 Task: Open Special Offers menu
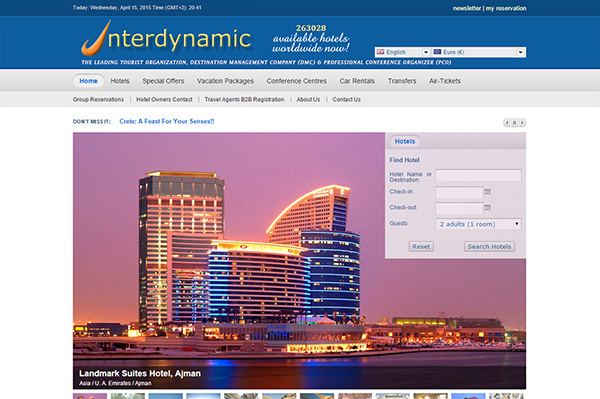click(x=163, y=81)
